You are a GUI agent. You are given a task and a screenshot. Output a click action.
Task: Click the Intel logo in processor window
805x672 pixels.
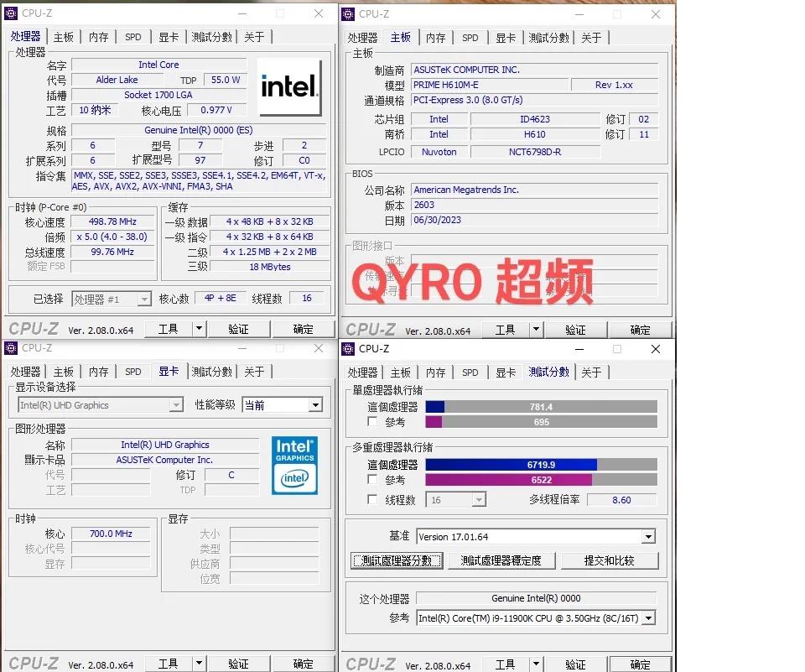coord(289,86)
